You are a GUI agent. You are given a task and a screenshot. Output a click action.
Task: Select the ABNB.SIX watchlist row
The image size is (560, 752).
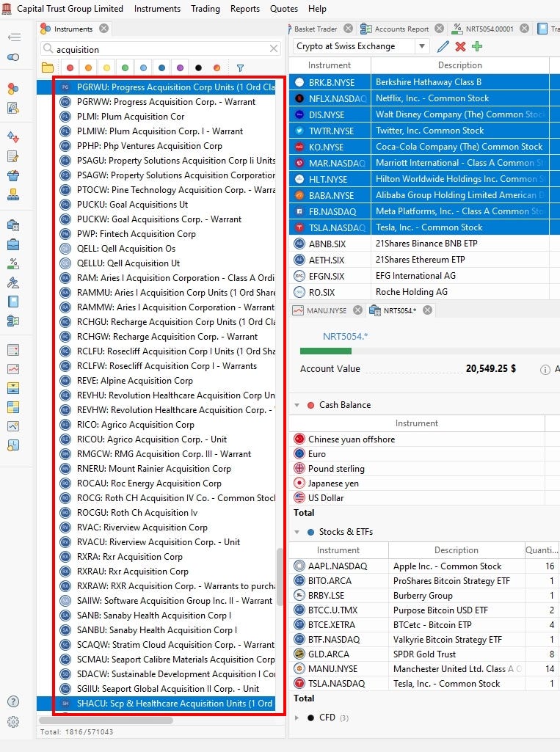click(x=424, y=244)
